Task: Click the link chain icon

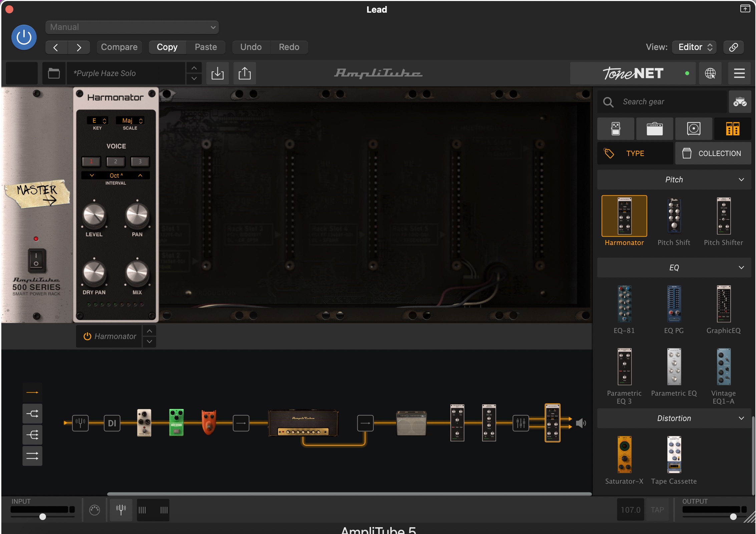Action: (x=733, y=47)
